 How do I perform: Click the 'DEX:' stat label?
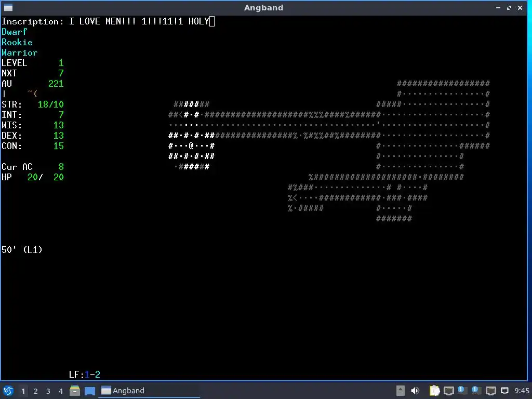pos(11,136)
